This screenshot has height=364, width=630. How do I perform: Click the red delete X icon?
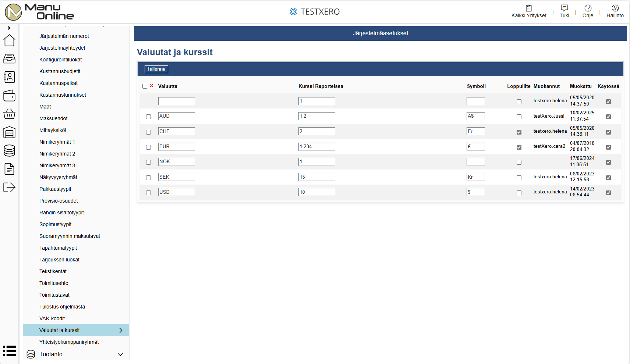[152, 86]
